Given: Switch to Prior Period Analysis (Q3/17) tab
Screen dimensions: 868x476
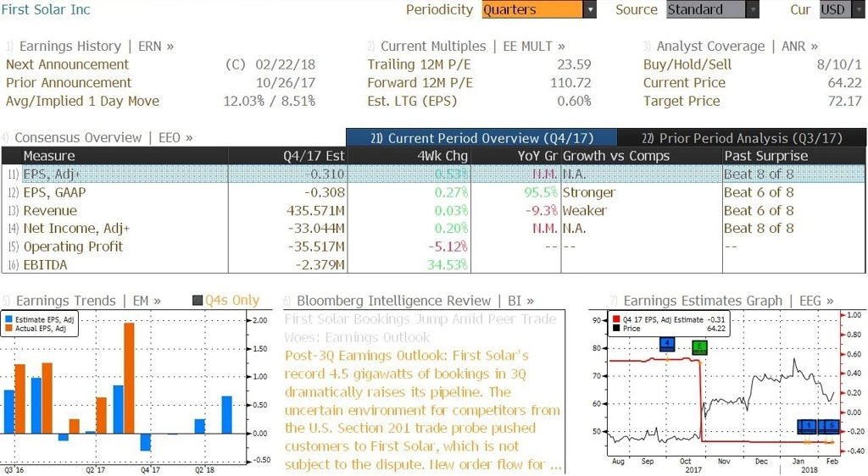Looking at the screenshot, I should click(742, 138).
